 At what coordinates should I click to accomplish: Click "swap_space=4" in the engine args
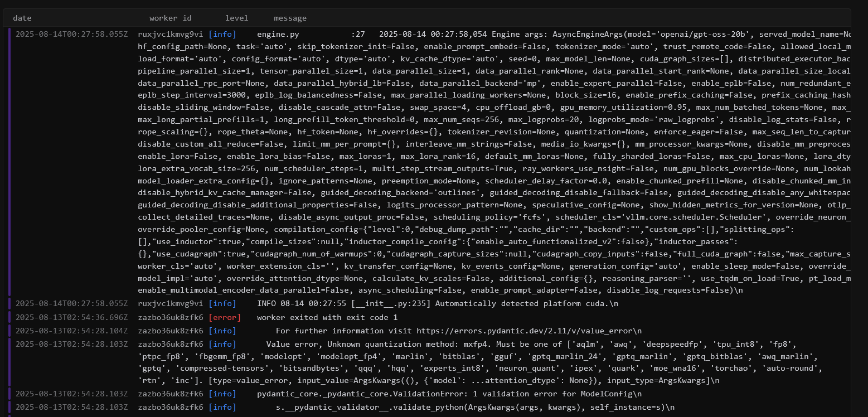point(438,106)
